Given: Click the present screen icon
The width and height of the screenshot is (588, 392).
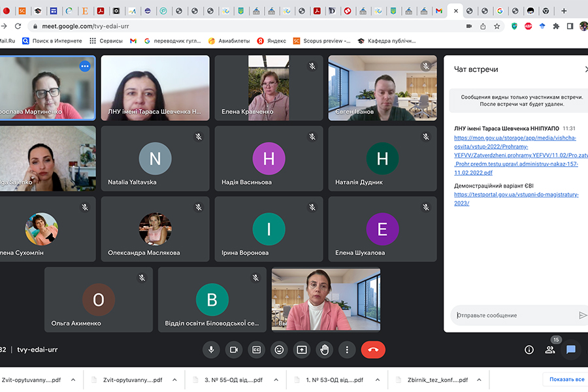Looking at the screenshot, I should 301,350.
